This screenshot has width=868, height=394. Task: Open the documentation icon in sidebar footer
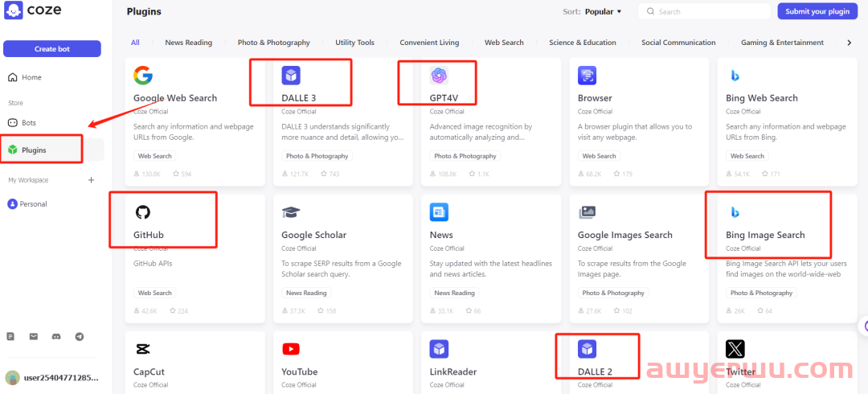(10, 336)
